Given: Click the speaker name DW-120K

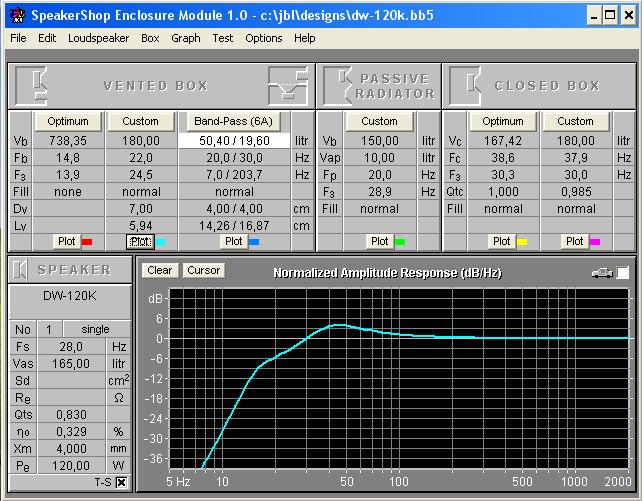Looking at the screenshot, I should click(x=70, y=296).
